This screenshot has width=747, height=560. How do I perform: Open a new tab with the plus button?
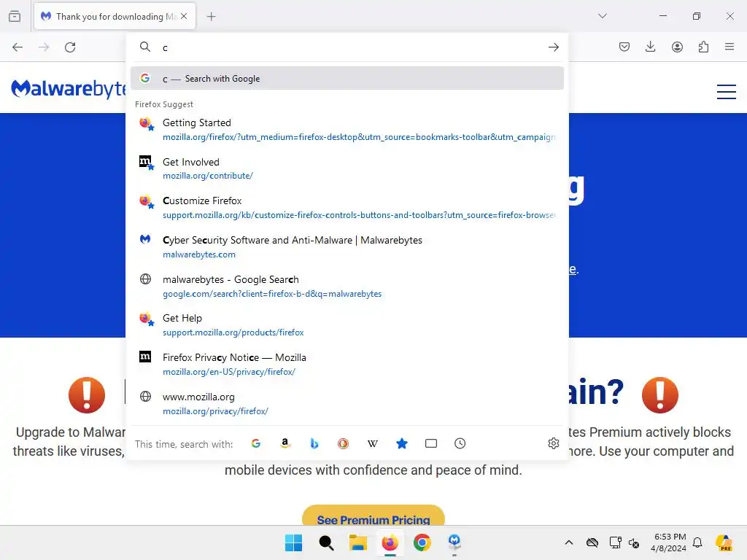click(x=211, y=17)
